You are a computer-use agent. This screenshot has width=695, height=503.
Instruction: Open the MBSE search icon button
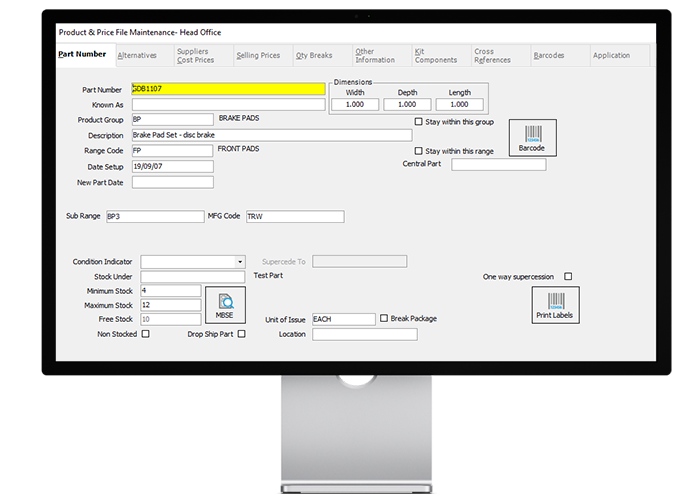point(225,304)
